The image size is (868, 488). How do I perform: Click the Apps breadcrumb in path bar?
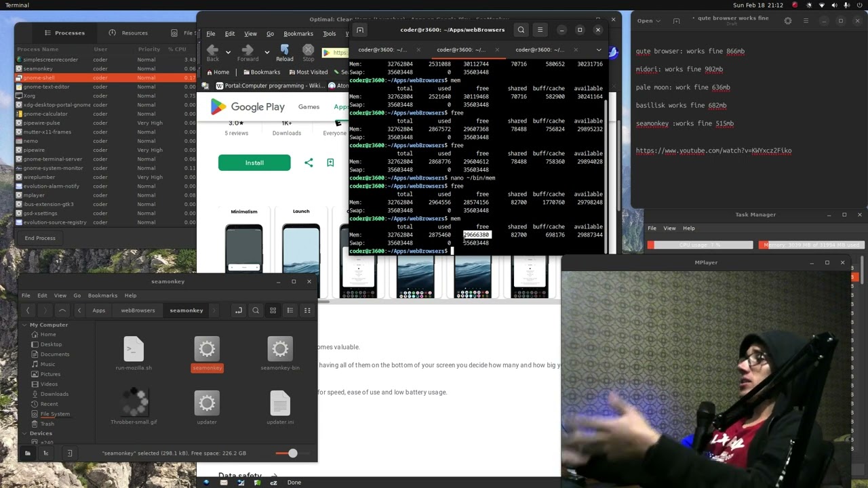99,310
